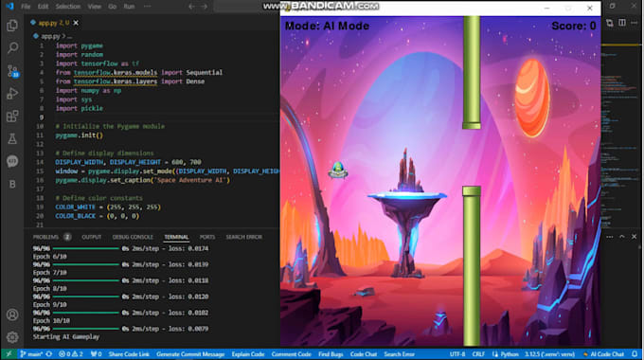Viewport: 644px width, 360px height.
Task: Click the main* branch in status bar
Action: coord(31,354)
